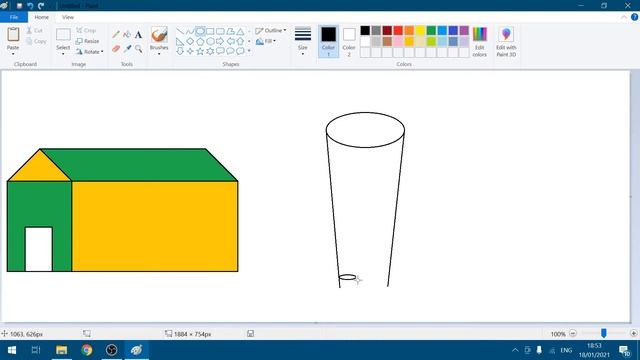This screenshot has height=360, width=640.
Task: Open the shape Outline dropdown
Action: point(271,31)
